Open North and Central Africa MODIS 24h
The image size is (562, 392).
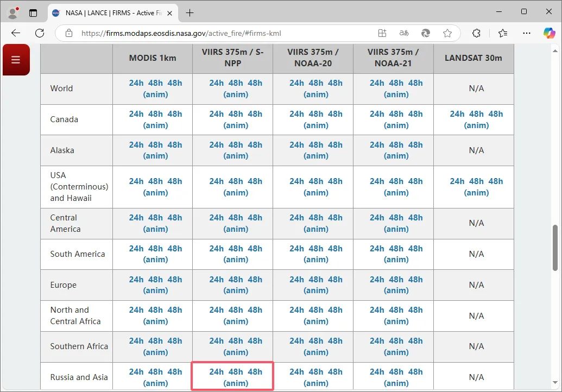pos(136,310)
